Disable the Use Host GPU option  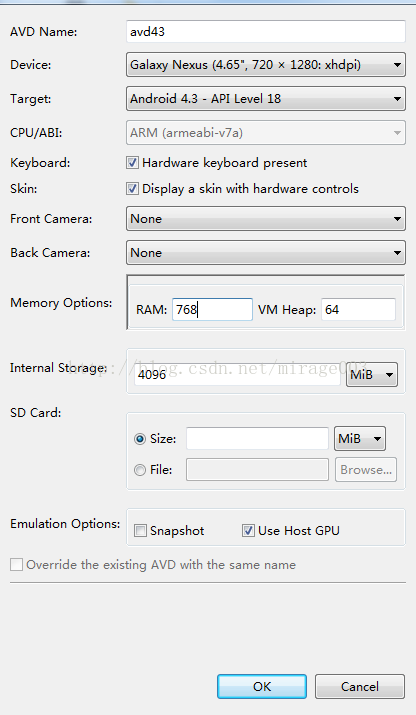coord(248,531)
